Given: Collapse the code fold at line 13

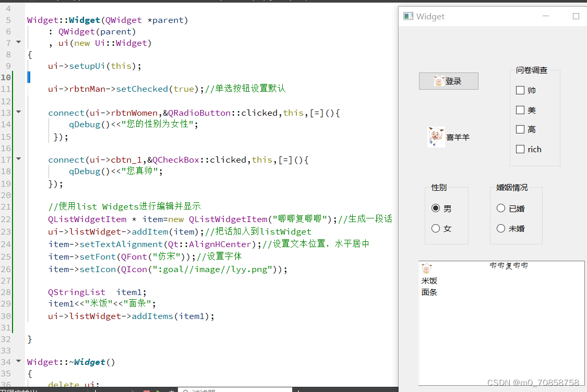Looking at the screenshot, I should (x=18, y=112).
